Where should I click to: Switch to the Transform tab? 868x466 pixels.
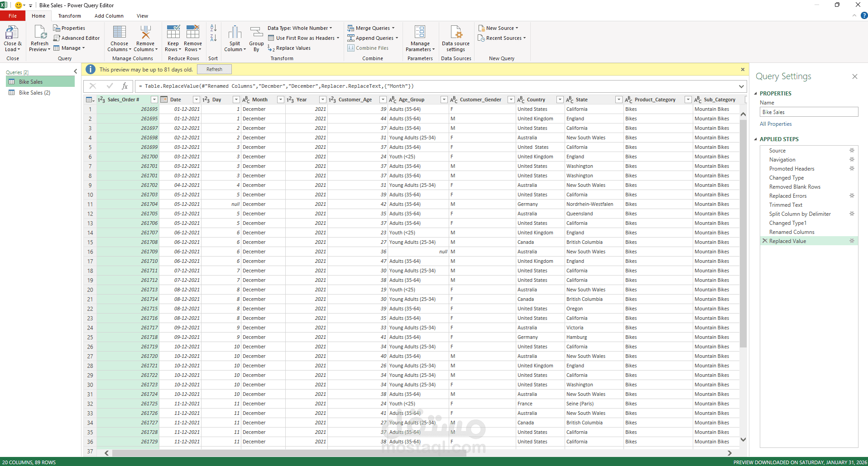click(x=69, y=16)
